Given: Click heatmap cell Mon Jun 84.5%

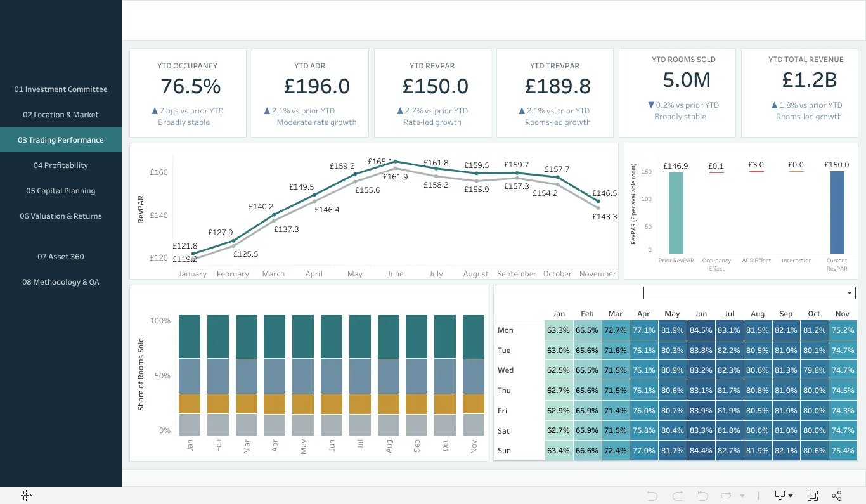Looking at the screenshot, I should [701, 330].
